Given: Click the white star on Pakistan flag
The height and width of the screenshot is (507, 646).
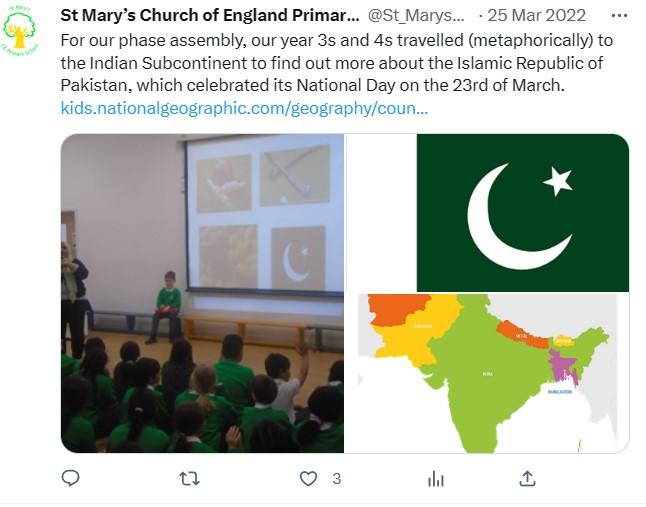Looking at the screenshot, I should tap(558, 181).
